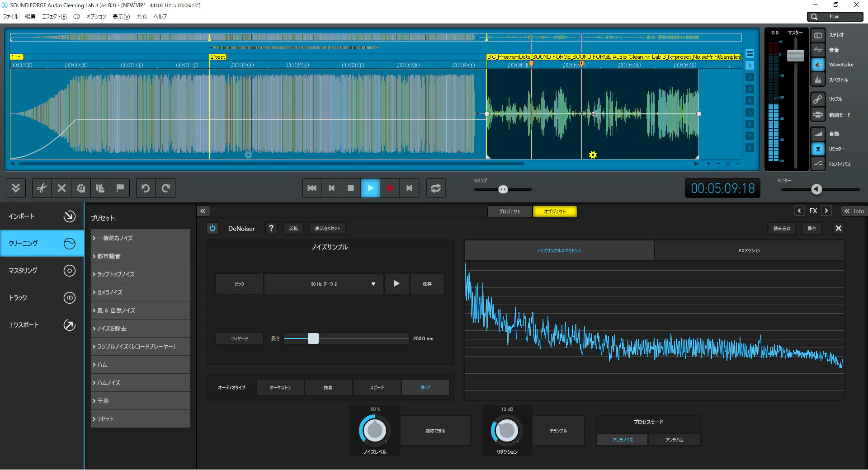Click the copy toolbar icon
The height and width of the screenshot is (470, 868).
(x=81, y=188)
